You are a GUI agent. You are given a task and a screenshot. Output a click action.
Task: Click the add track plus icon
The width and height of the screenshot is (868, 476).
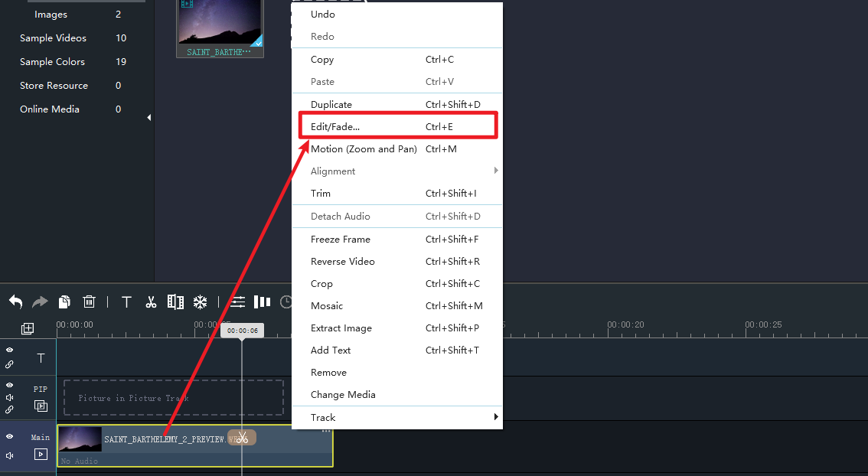(x=27, y=329)
